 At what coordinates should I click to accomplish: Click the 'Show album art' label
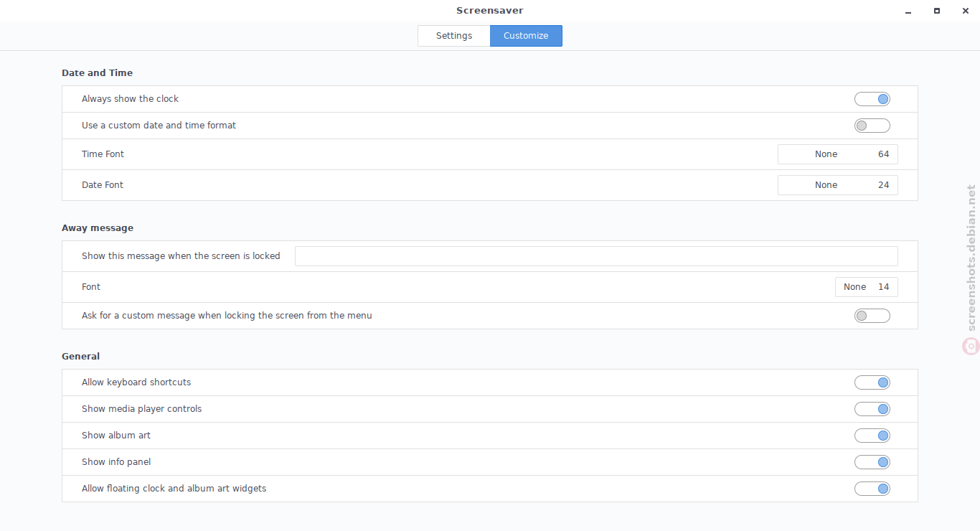[116, 436]
